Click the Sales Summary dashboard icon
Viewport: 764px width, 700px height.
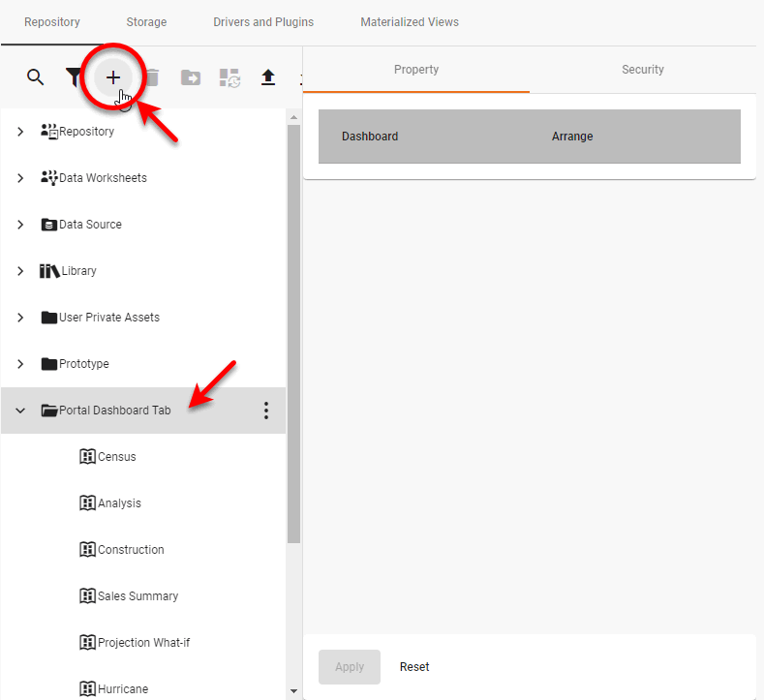tap(87, 596)
